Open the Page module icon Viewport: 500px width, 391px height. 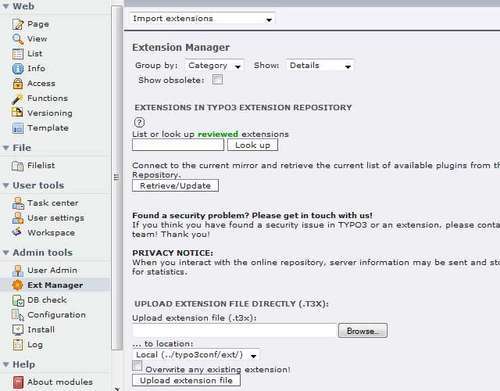click(x=18, y=24)
